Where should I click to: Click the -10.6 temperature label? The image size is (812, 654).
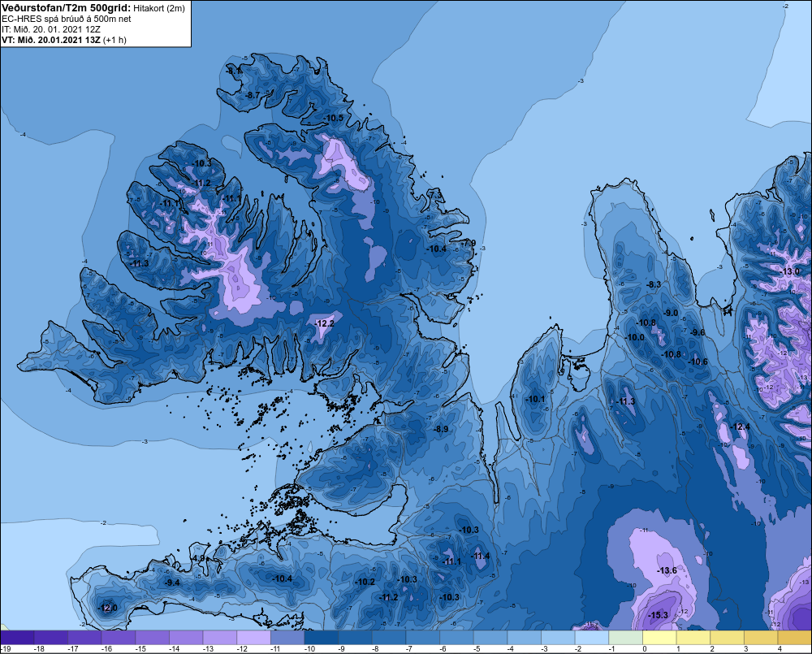pyautogui.click(x=698, y=362)
